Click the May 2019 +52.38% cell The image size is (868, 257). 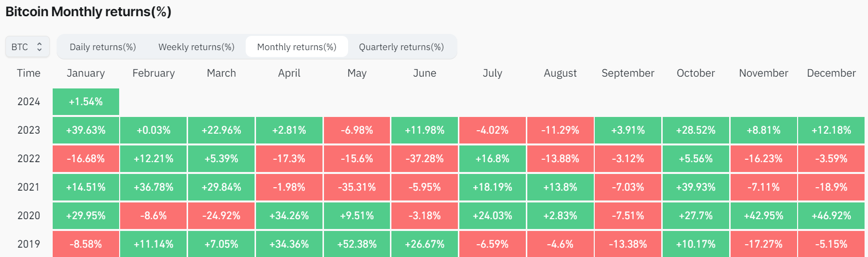357,244
